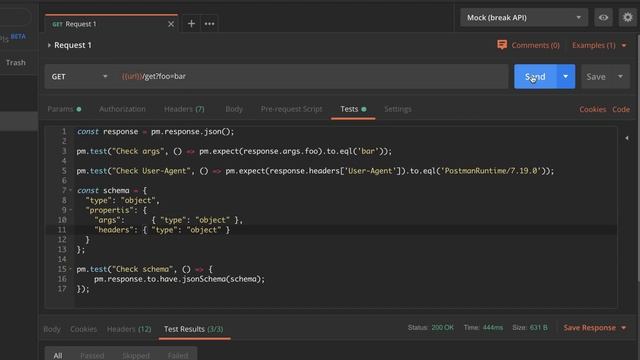Viewport: 640px width, 360px height.
Task: Click the Cookies link
Action: pyautogui.click(x=593, y=109)
